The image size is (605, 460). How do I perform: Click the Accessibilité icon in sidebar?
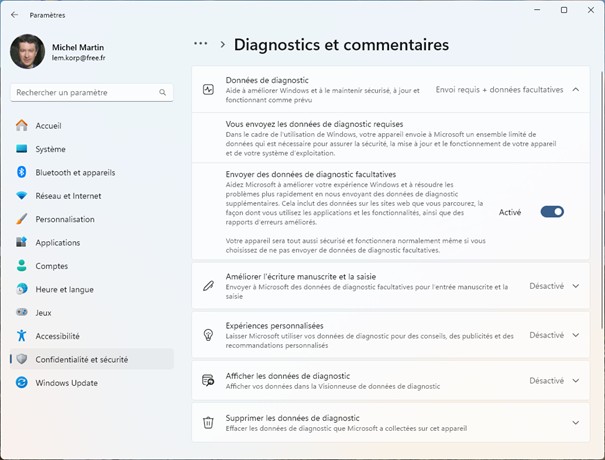21,336
